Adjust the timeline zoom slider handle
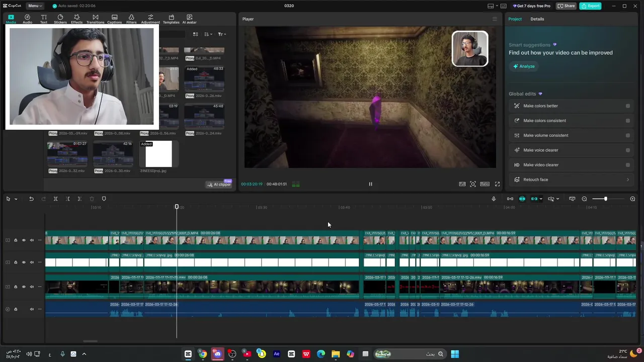This screenshot has width=644, height=362. [606, 199]
